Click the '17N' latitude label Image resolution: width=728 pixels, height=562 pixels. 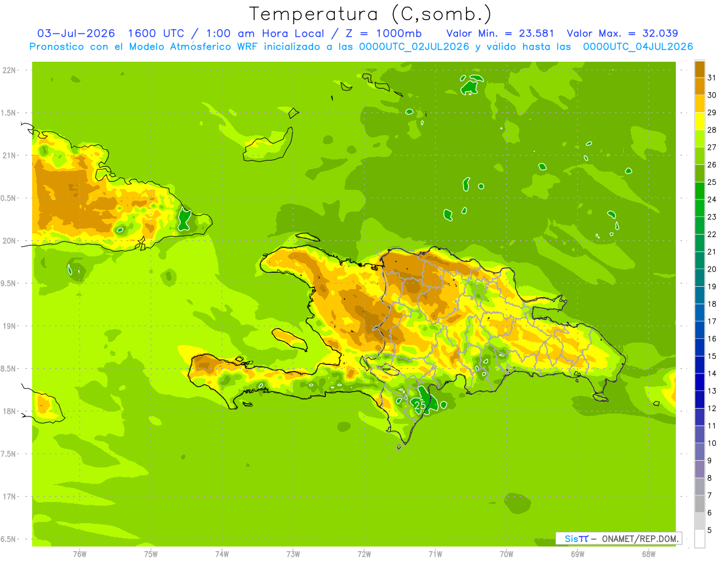coord(8,497)
